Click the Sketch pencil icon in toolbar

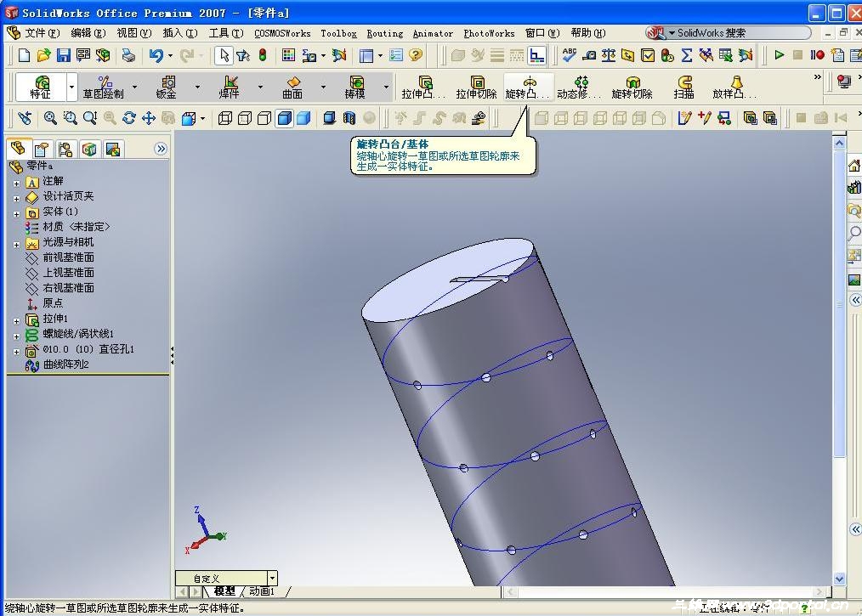pyautogui.click(x=683, y=117)
